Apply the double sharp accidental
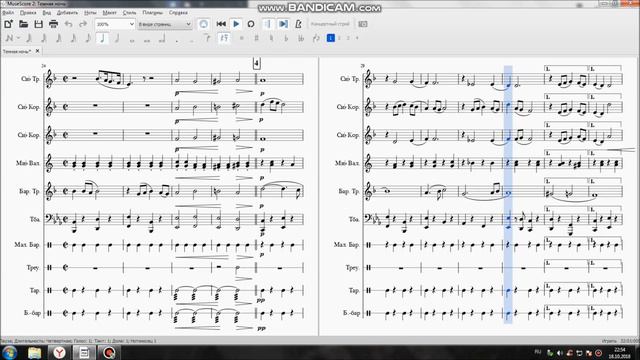 [242, 38]
